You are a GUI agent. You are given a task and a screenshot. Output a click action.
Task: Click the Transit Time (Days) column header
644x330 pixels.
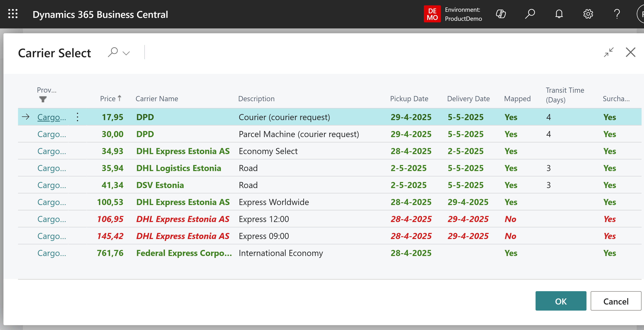[x=565, y=95]
